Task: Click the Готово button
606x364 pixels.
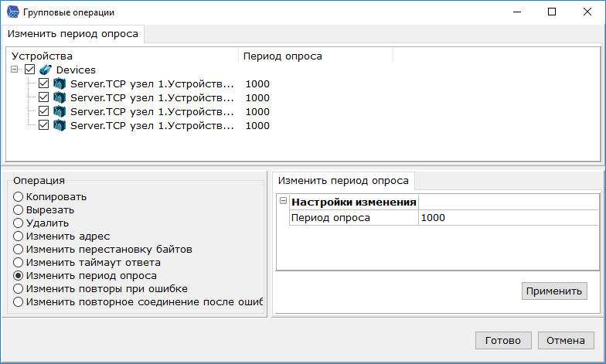Action: point(503,340)
